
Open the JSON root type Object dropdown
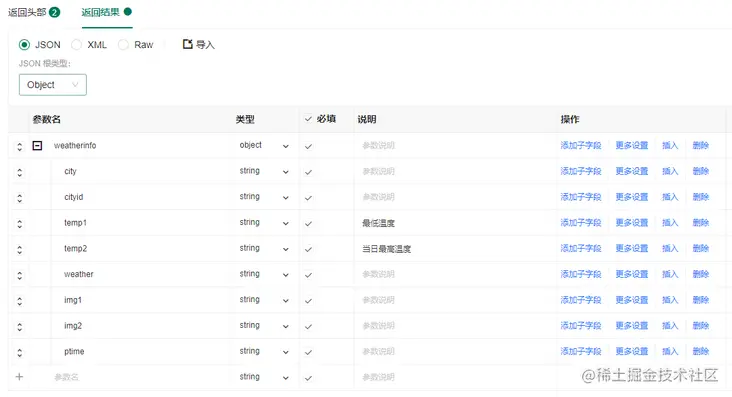pyautogui.click(x=53, y=85)
